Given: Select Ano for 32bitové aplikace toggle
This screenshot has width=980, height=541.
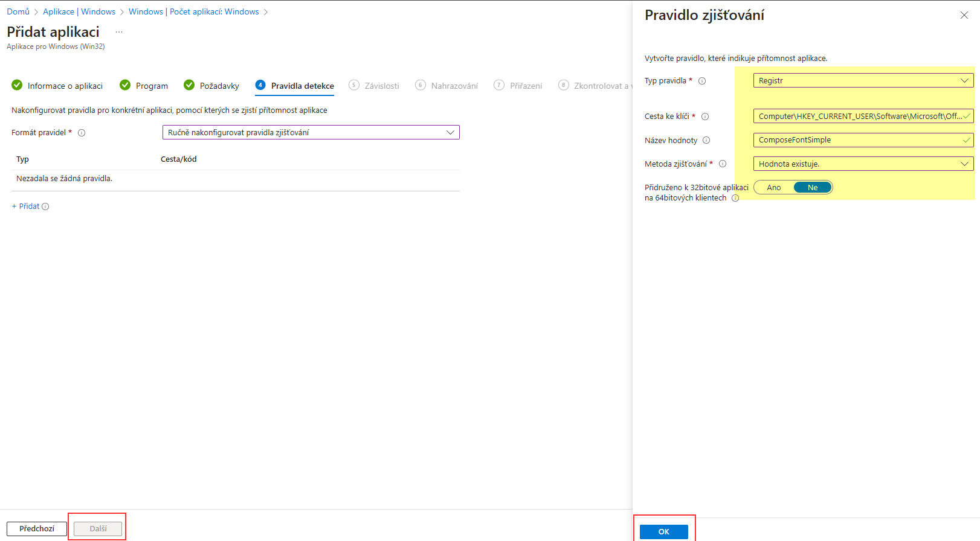Looking at the screenshot, I should tap(774, 188).
